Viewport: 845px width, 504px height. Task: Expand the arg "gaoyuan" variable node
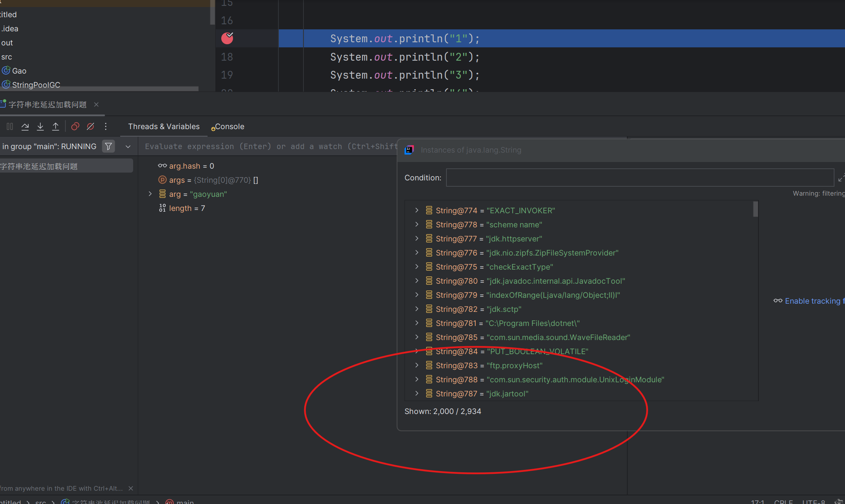pos(150,194)
